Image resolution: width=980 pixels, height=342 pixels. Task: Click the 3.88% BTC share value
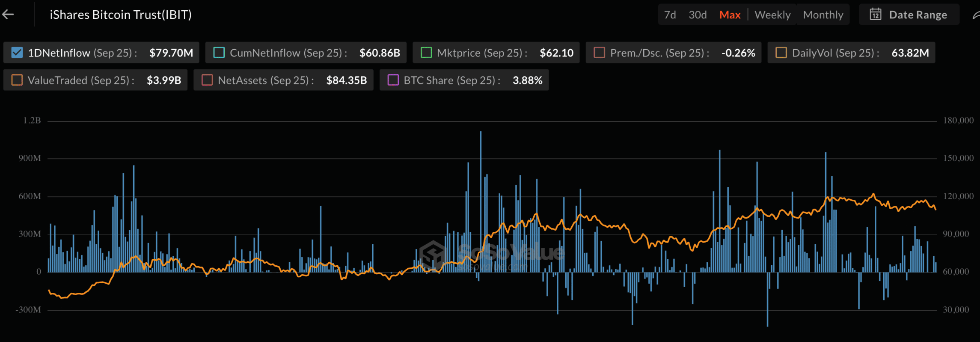tap(527, 80)
